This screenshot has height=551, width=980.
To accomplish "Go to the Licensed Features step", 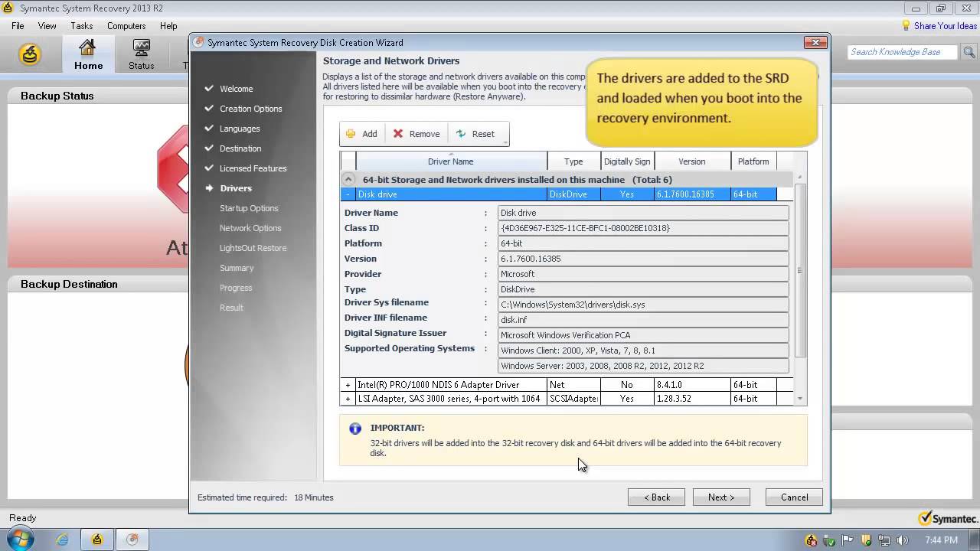I will coord(253,168).
